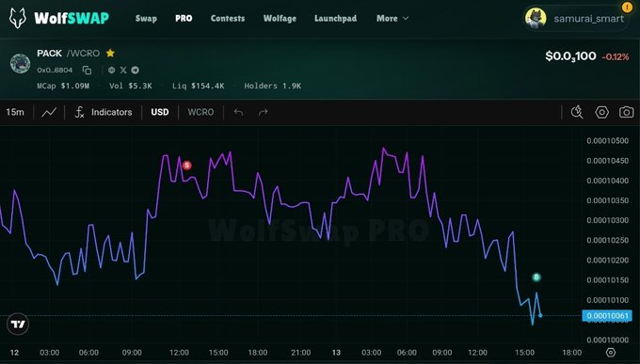This screenshot has width=640, height=364.
Task: Select the PRO tab
Action: coord(184,19)
